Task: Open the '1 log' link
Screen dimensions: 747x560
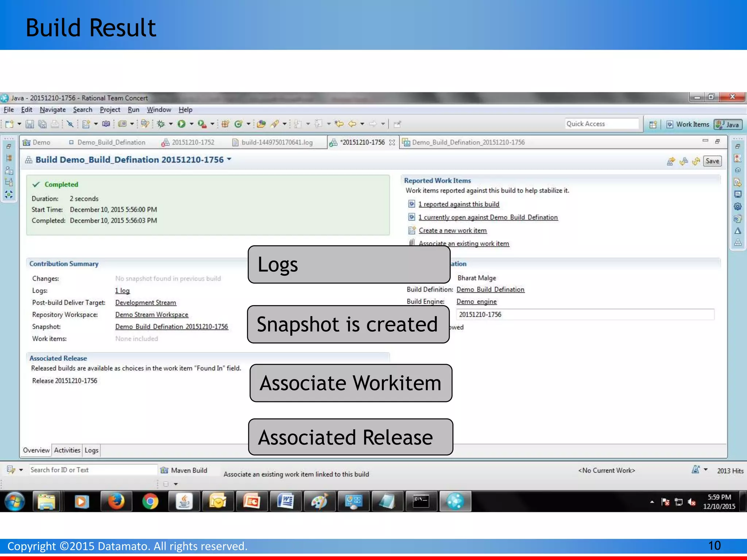Action: (x=123, y=291)
